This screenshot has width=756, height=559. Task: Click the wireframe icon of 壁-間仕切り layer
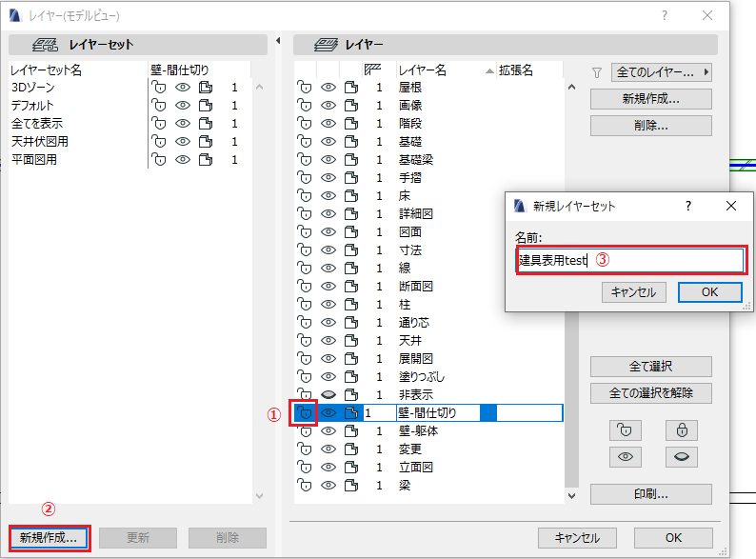click(351, 413)
